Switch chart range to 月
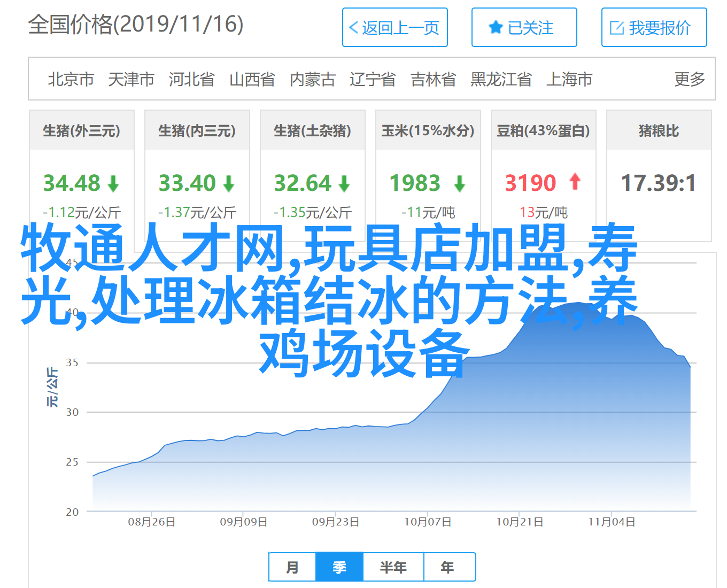The image size is (727, 588). [x=292, y=567]
